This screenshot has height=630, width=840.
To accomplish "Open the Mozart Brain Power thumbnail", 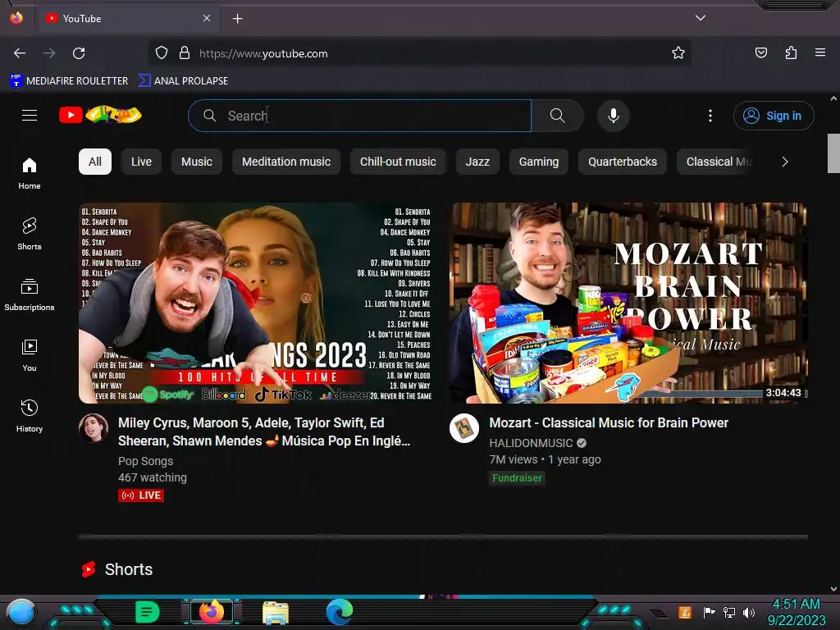I will coord(628,303).
